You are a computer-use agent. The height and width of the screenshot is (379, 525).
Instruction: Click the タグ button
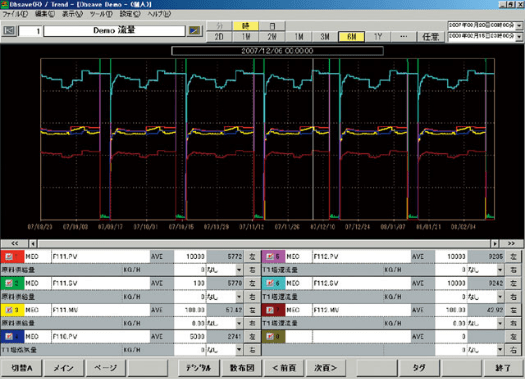click(419, 368)
